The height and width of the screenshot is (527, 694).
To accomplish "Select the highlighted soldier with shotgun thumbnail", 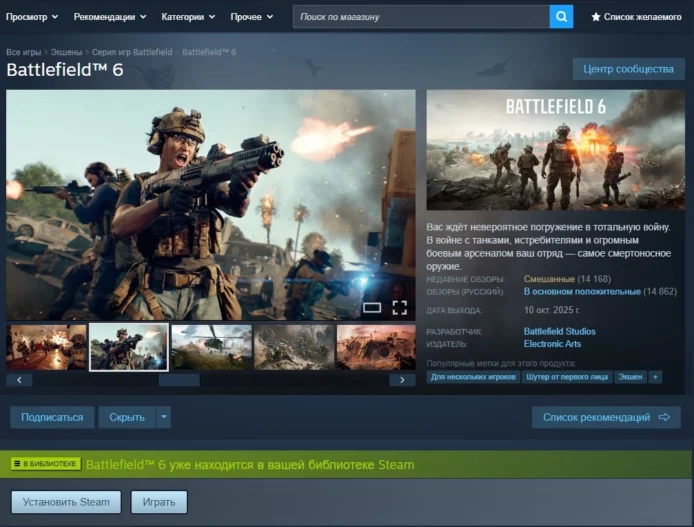I will 129,347.
